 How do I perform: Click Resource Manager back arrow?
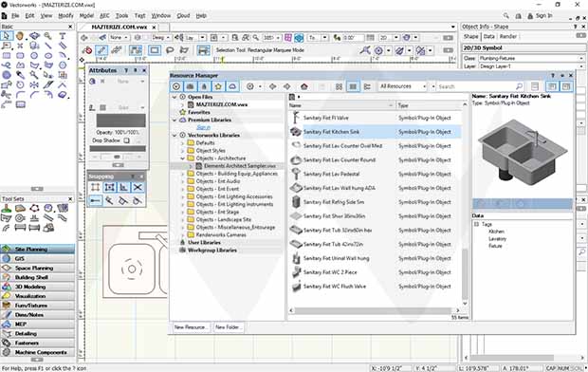(x=272, y=86)
